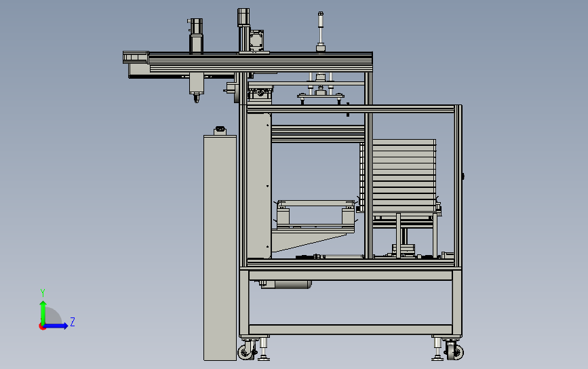588x369 pixels.
Task: Select the cylindrical motor under the table frame
Action: 286,285
